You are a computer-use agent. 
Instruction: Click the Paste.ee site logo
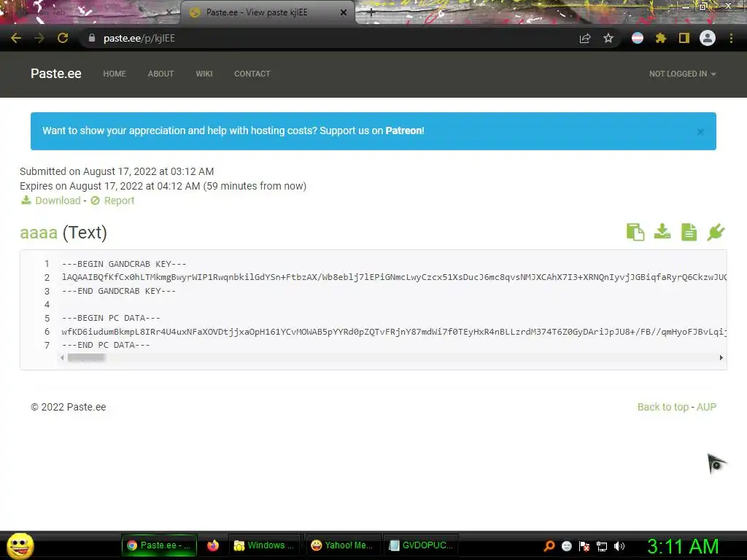click(x=55, y=74)
